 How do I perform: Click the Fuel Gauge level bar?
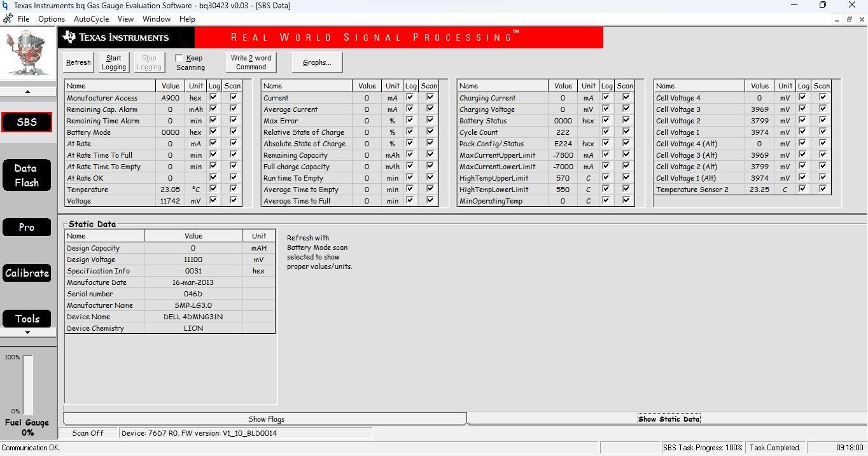click(28, 385)
